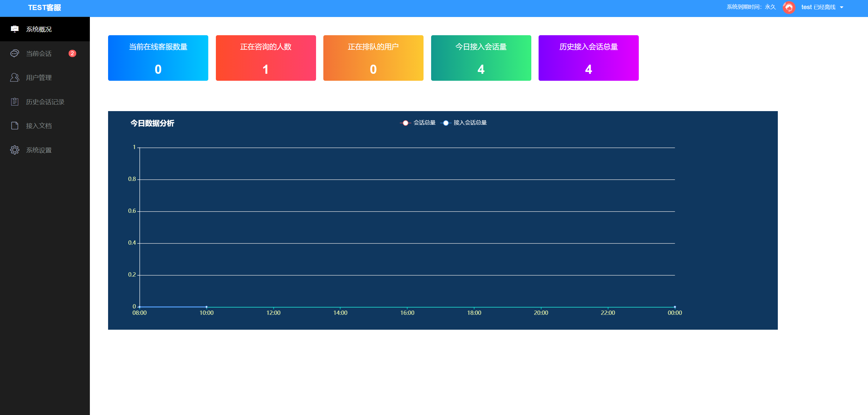Viewport: 868px width, 415px height.
Task: Click the purple 历史接入会话总量 card
Action: coord(588,58)
